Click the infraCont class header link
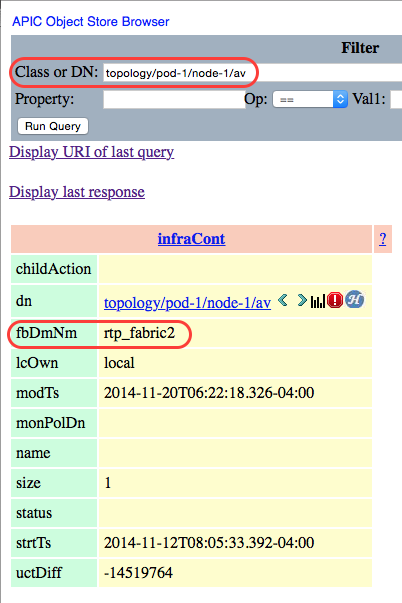Image resolution: width=402 pixels, height=603 pixels. point(191,239)
